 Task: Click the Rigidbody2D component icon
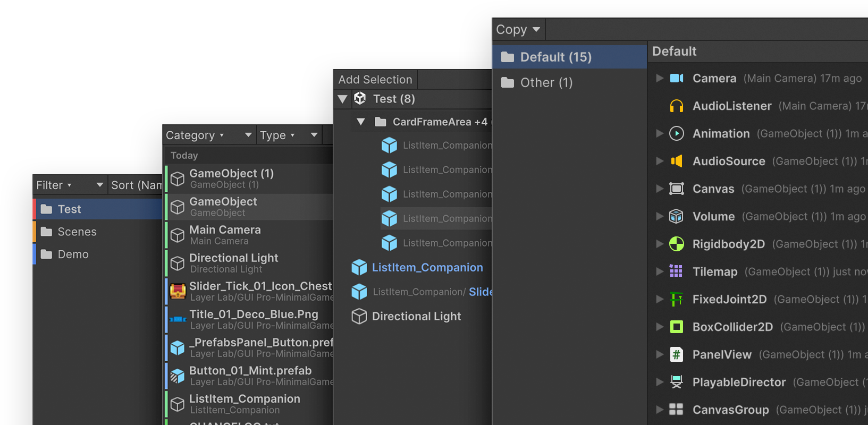pos(676,244)
